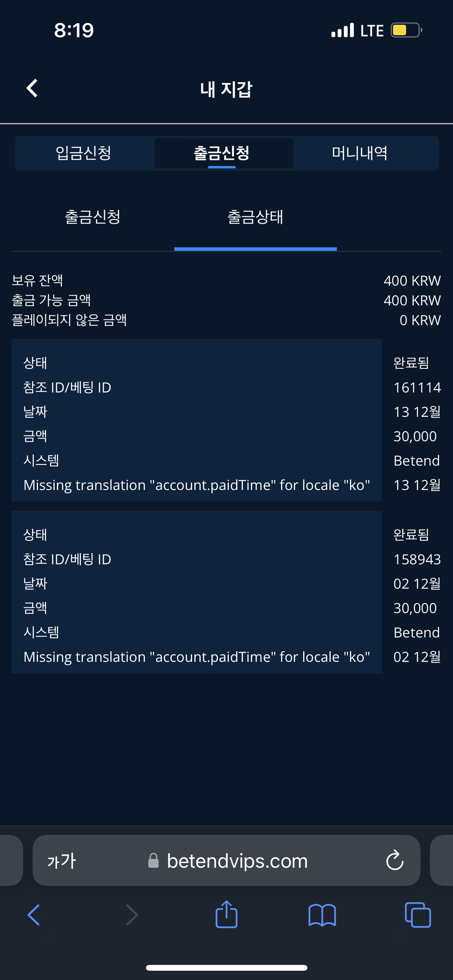Tap the 내 지갑 page title
This screenshot has height=980, width=453.
[x=226, y=89]
